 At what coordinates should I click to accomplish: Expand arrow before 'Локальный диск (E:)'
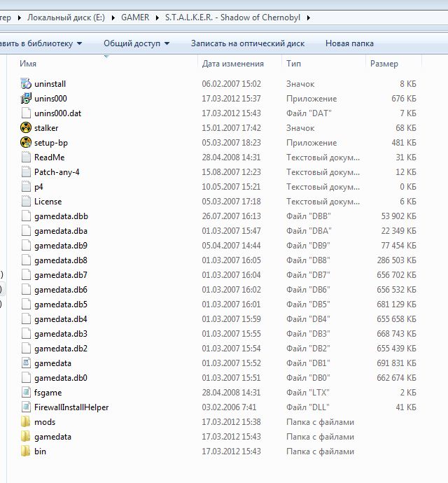[x=20, y=17]
